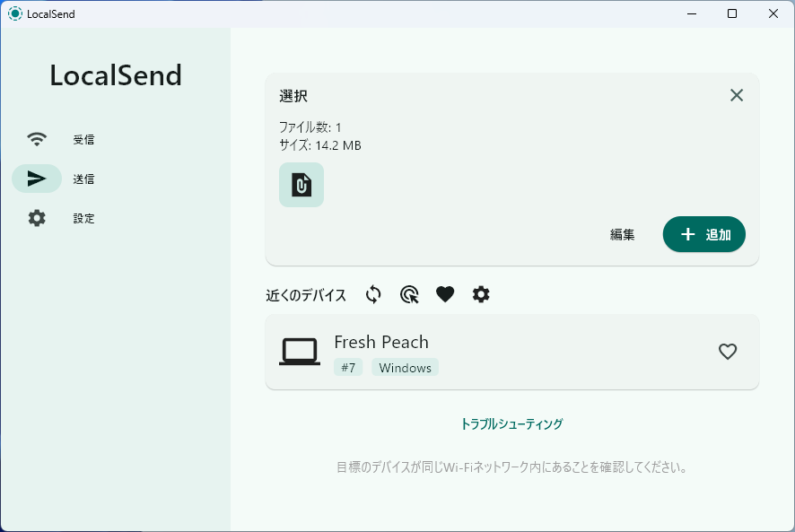Favorite the Fresh Peach device
The width and height of the screenshot is (795, 532).
tap(728, 352)
